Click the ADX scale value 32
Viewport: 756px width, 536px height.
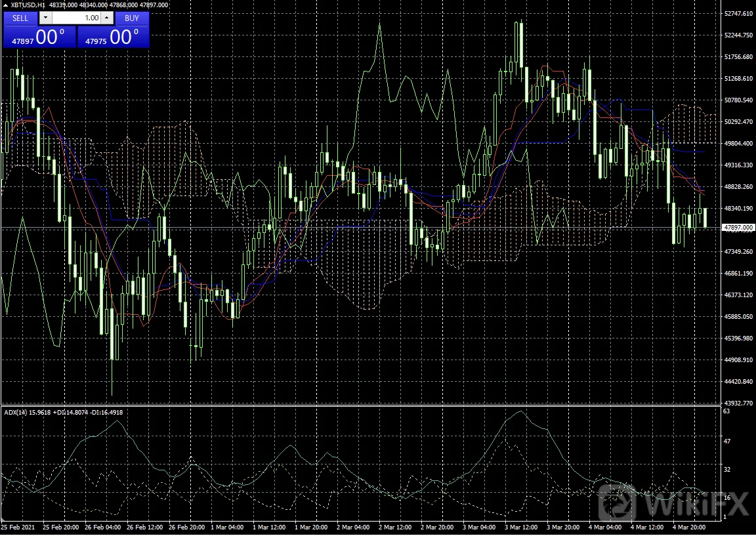727,470
